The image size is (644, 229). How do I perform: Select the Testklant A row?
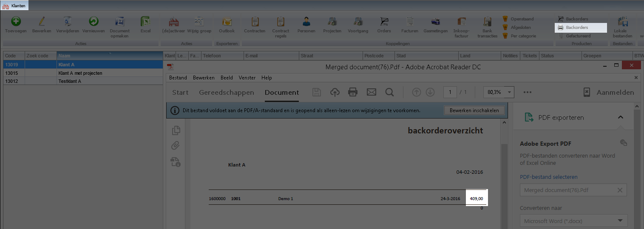click(x=70, y=81)
